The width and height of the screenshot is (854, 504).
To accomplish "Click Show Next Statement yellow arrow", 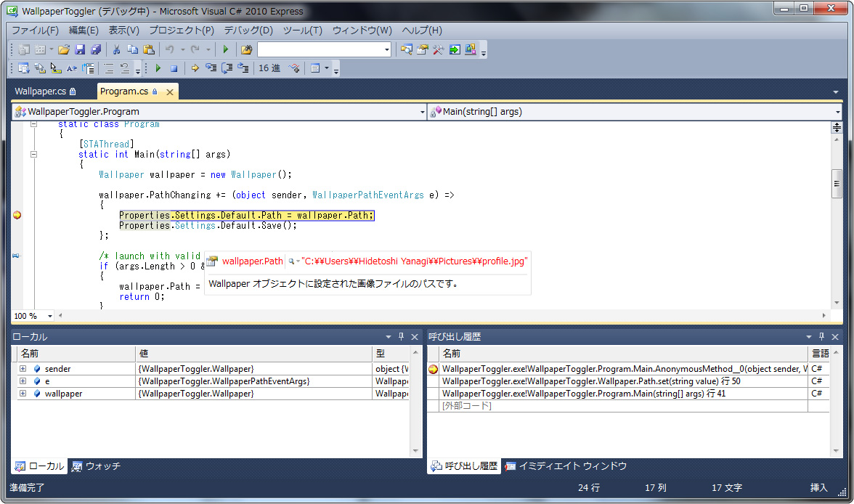I will point(195,68).
